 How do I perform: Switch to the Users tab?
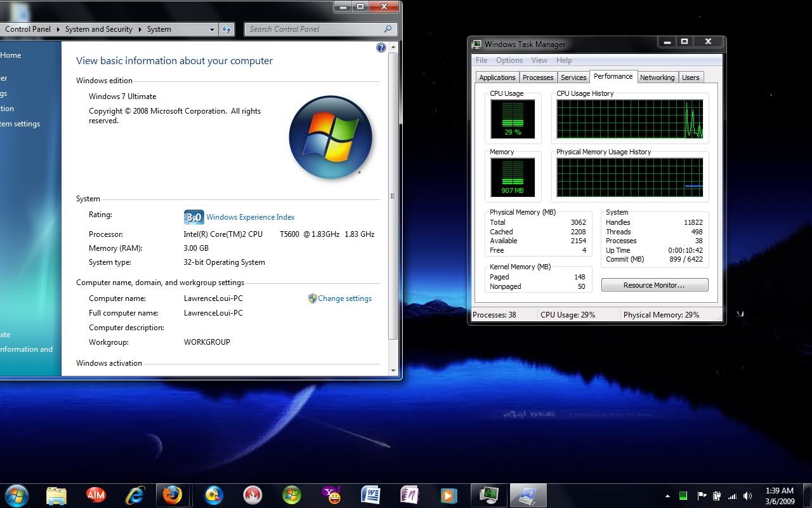(x=690, y=77)
